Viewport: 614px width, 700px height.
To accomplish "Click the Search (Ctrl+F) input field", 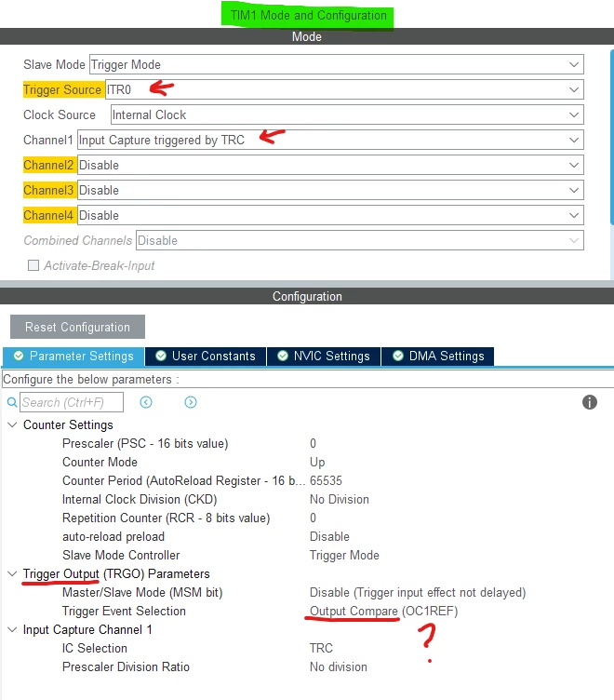I will pyautogui.click(x=72, y=402).
